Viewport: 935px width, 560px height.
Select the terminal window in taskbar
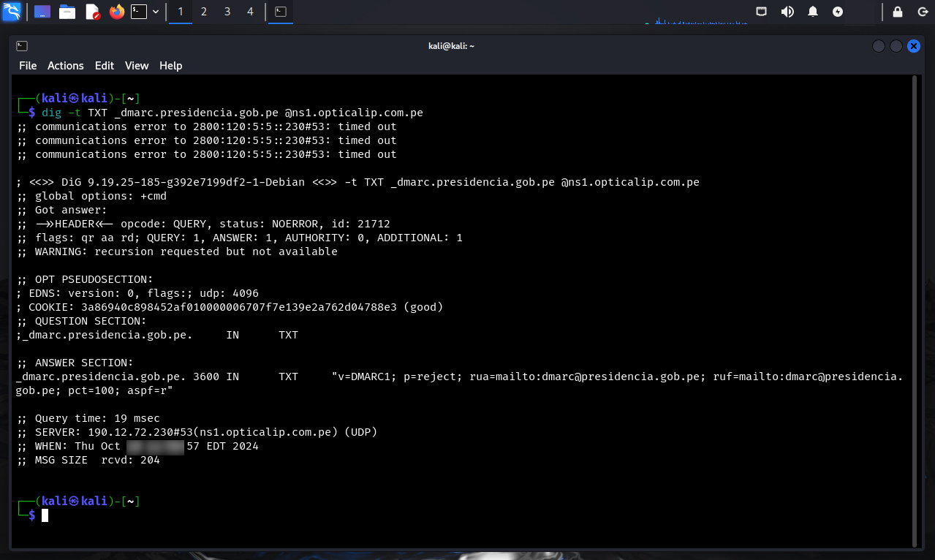click(280, 12)
